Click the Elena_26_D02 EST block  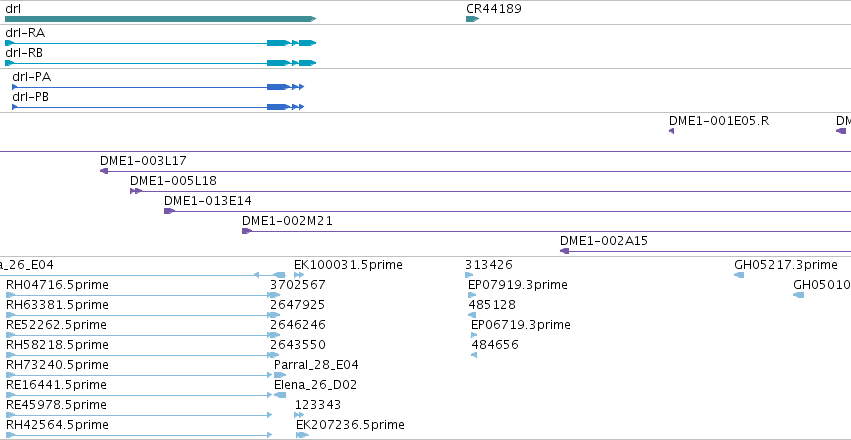click(x=280, y=395)
